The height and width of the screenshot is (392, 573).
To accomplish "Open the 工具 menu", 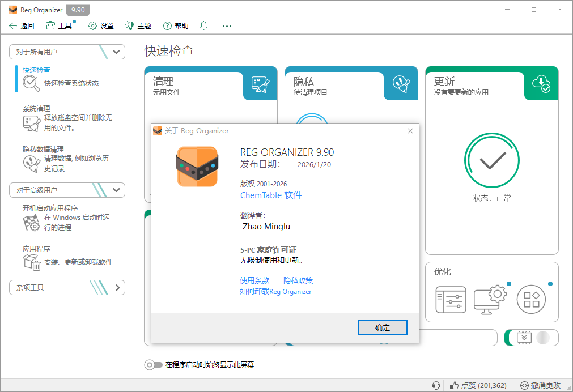I will 60,25.
